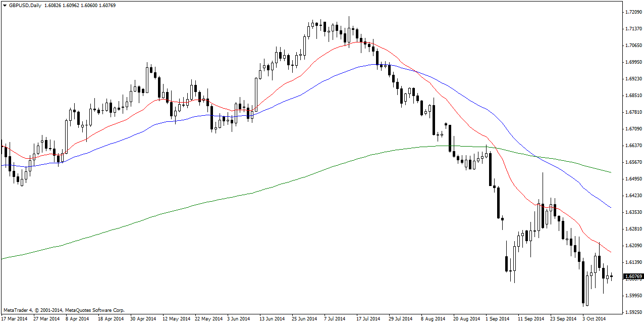644x323 pixels.
Task: Click the 23 Sep 2014 date label
Action: 563,319
